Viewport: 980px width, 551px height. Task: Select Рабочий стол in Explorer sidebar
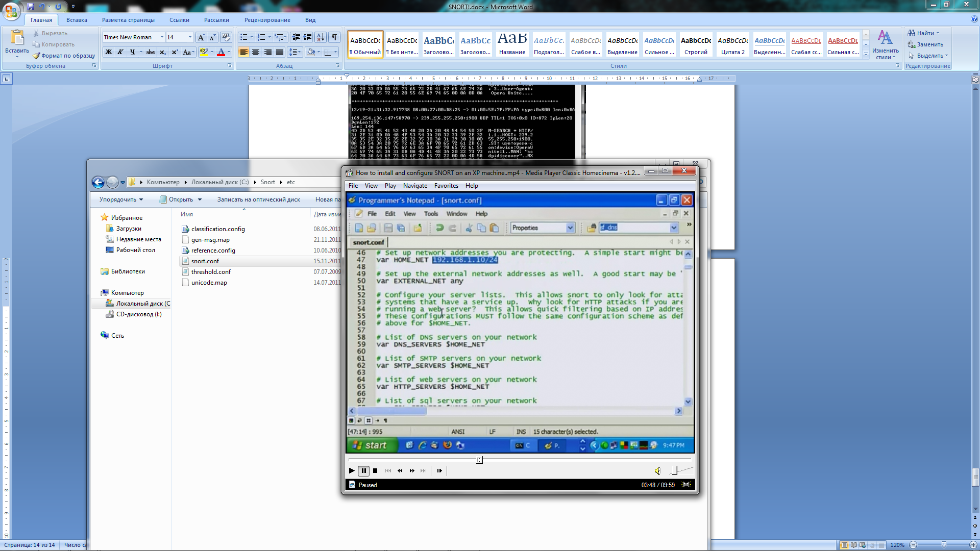[x=135, y=250]
